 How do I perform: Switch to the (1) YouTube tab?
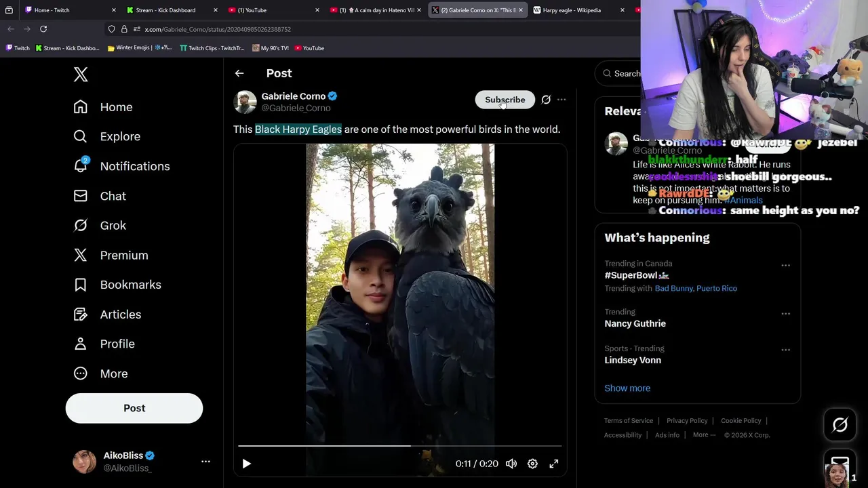274,10
